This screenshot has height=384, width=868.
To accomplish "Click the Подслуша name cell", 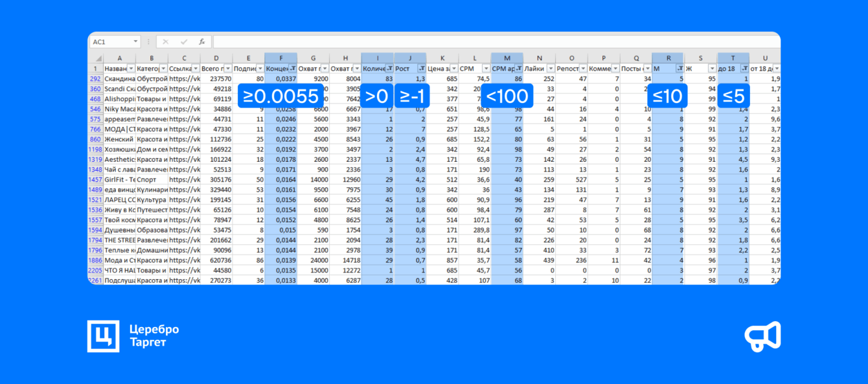I will pyautogui.click(x=119, y=280).
